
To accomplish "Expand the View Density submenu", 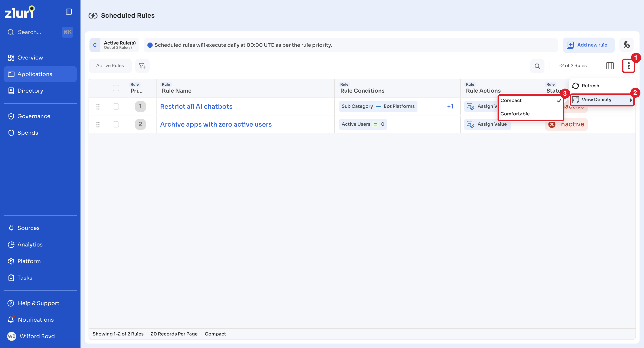I will click(602, 100).
